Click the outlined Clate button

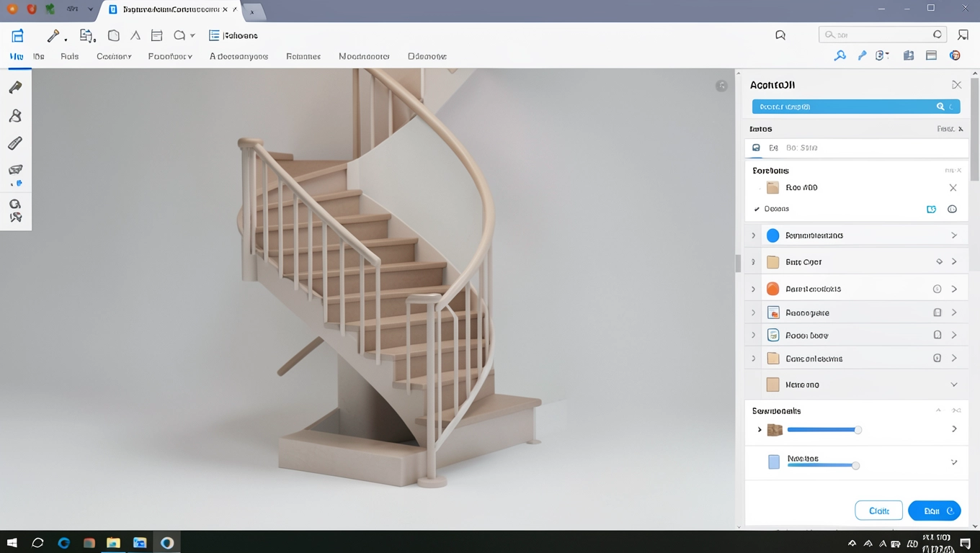click(878, 511)
